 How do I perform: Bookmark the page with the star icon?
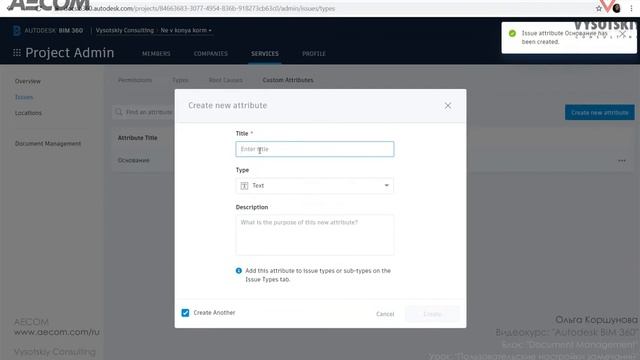point(598,8)
